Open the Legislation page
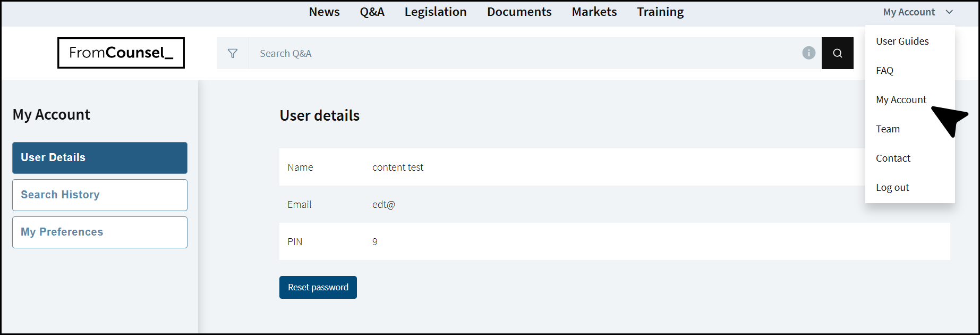980x335 pixels. pyautogui.click(x=435, y=12)
